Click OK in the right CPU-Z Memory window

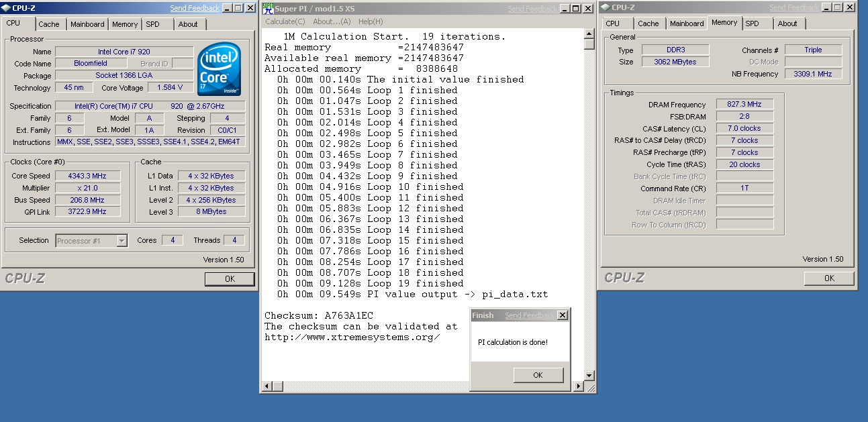pos(829,278)
